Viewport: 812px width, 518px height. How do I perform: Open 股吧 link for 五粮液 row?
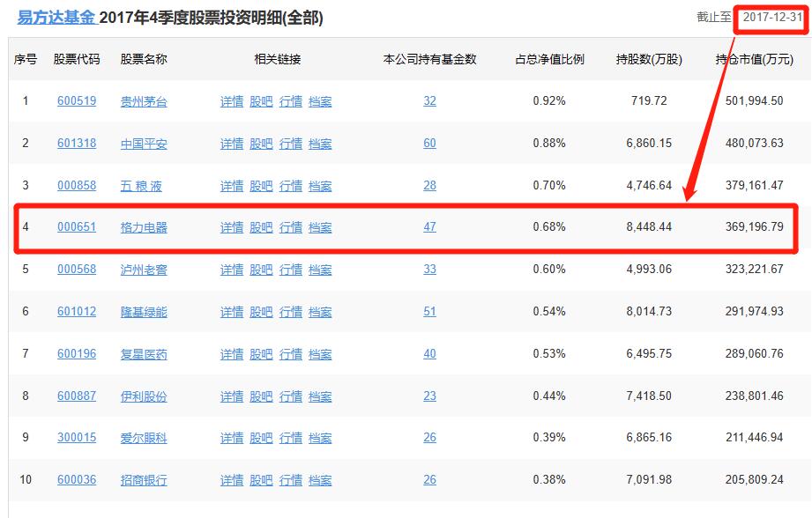coord(261,186)
